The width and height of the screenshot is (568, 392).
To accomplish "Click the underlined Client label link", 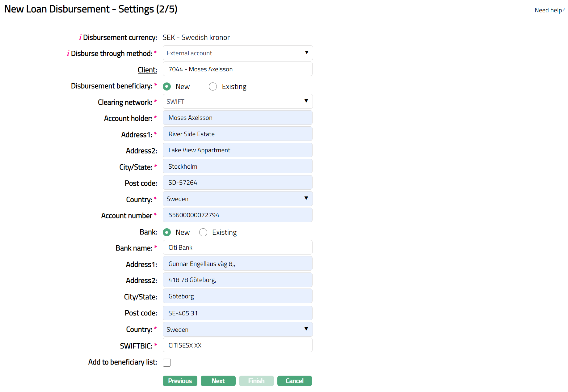I will pyautogui.click(x=147, y=70).
